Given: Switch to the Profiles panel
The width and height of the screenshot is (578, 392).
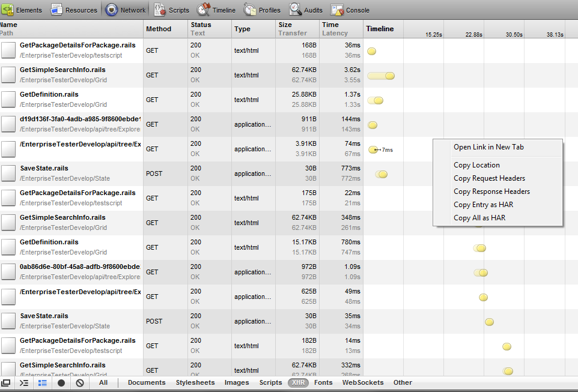Looking at the screenshot, I should (x=262, y=10).
